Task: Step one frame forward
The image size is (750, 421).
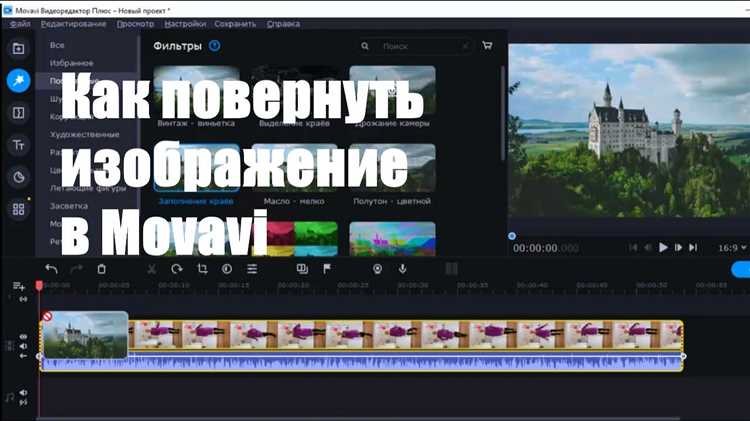Action: 678,247
